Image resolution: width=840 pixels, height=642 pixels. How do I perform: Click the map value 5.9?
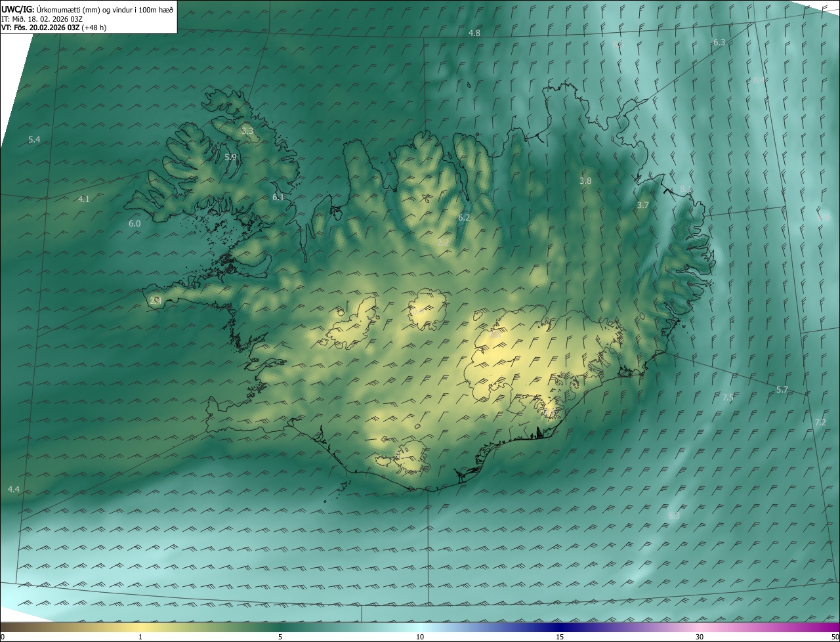230,157
